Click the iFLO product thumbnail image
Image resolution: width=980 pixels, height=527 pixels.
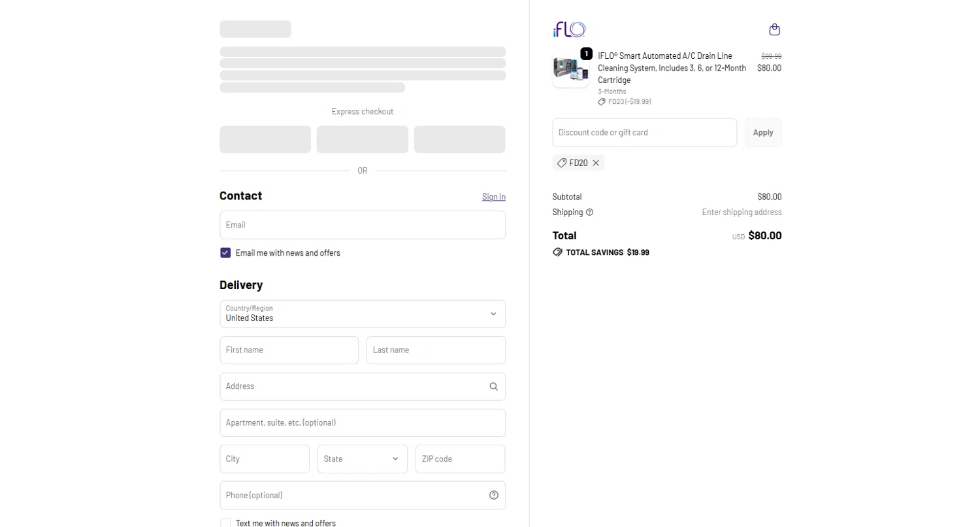tap(571, 68)
